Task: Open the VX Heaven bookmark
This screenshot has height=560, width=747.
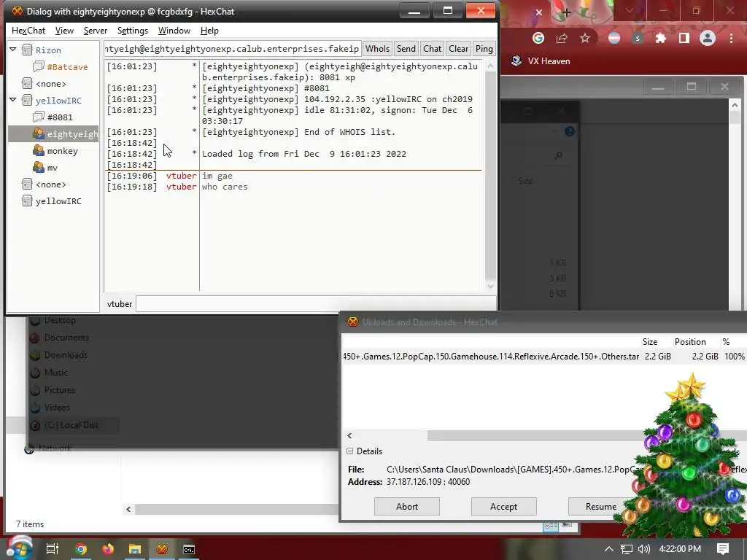Action: click(541, 61)
